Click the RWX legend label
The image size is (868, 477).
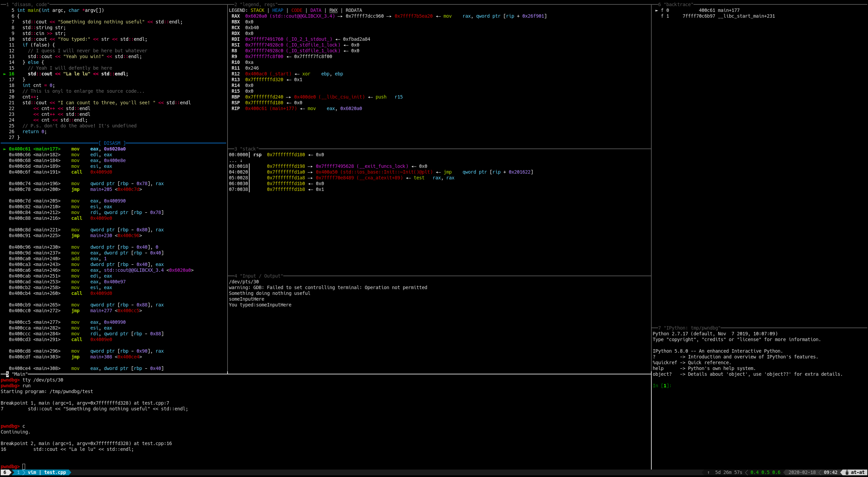point(333,10)
